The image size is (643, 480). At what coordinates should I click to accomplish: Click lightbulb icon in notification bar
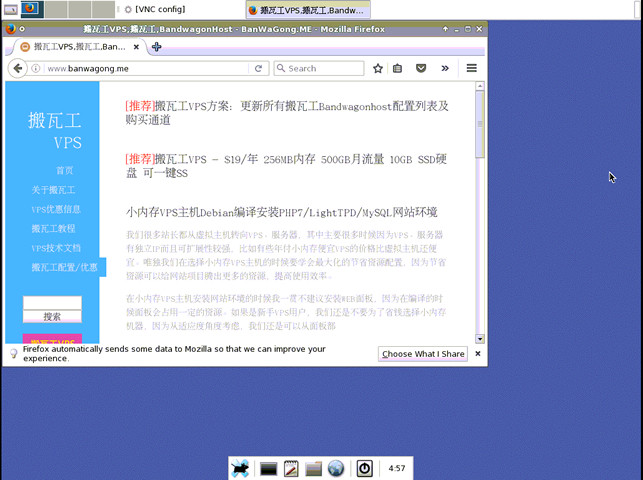click(13, 353)
